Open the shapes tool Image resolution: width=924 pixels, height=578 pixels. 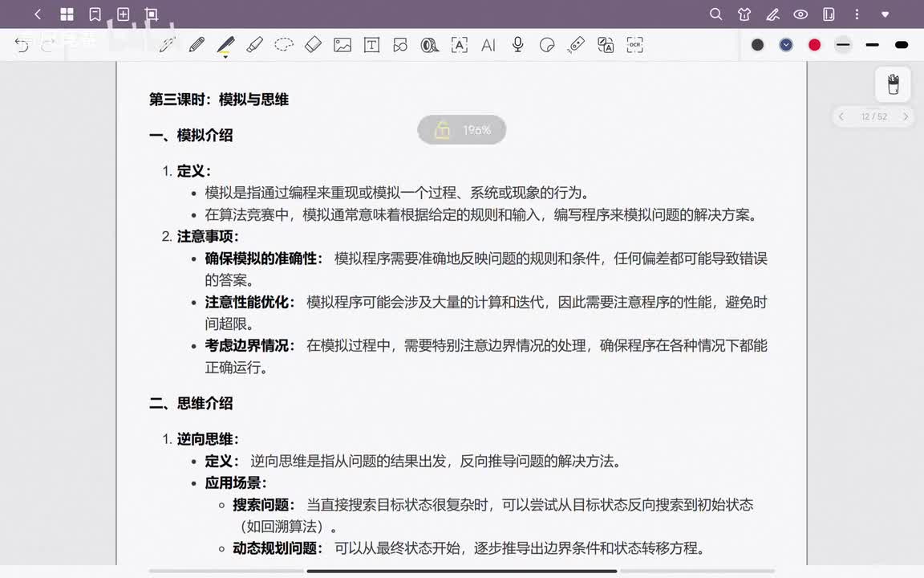401,45
